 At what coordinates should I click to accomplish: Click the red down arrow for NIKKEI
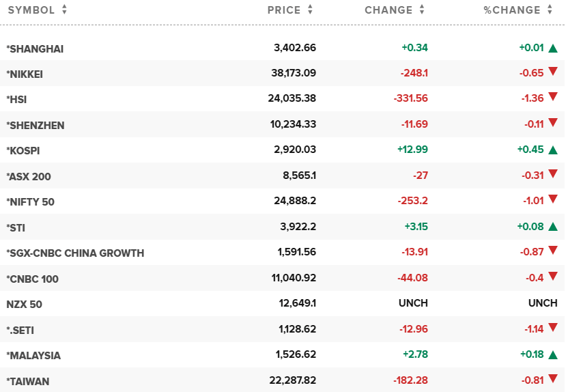coord(553,72)
